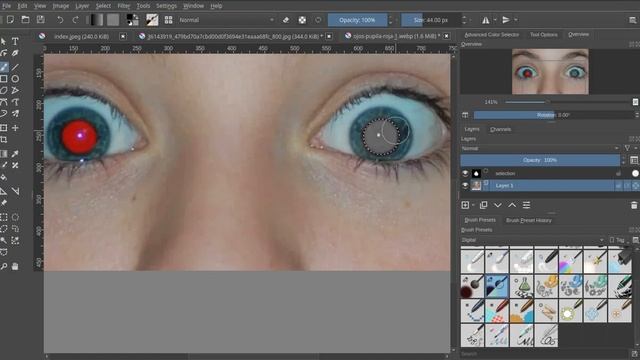Image resolution: width=640 pixels, height=360 pixels.
Task: Save the document with floppy icon
Action: pyautogui.click(x=40, y=20)
